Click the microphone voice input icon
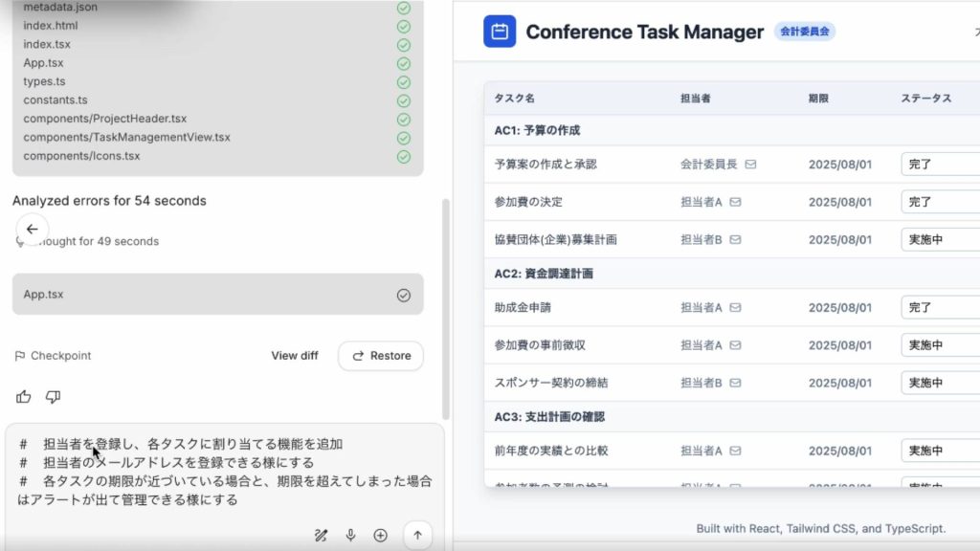 tap(351, 536)
